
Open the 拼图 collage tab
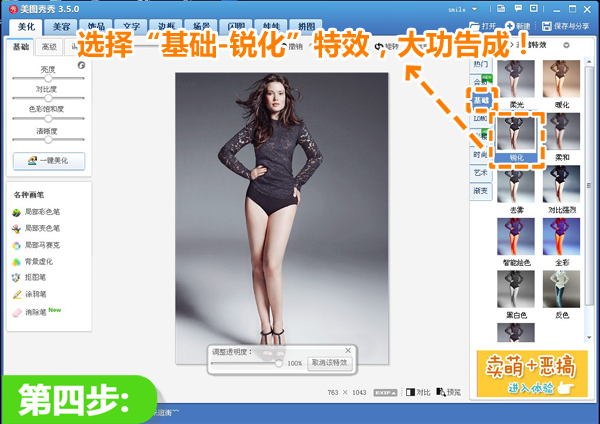pyautogui.click(x=307, y=26)
